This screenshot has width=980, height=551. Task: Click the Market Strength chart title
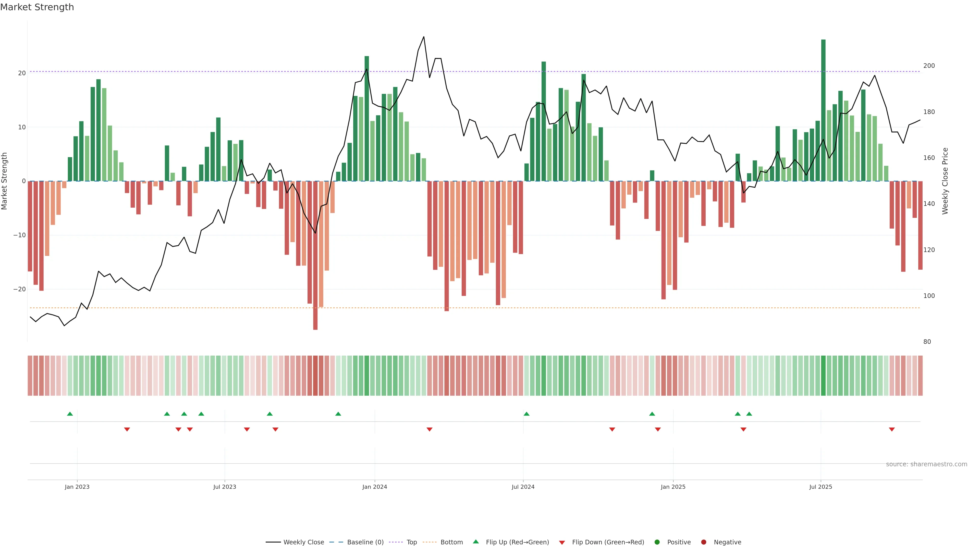click(x=37, y=7)
